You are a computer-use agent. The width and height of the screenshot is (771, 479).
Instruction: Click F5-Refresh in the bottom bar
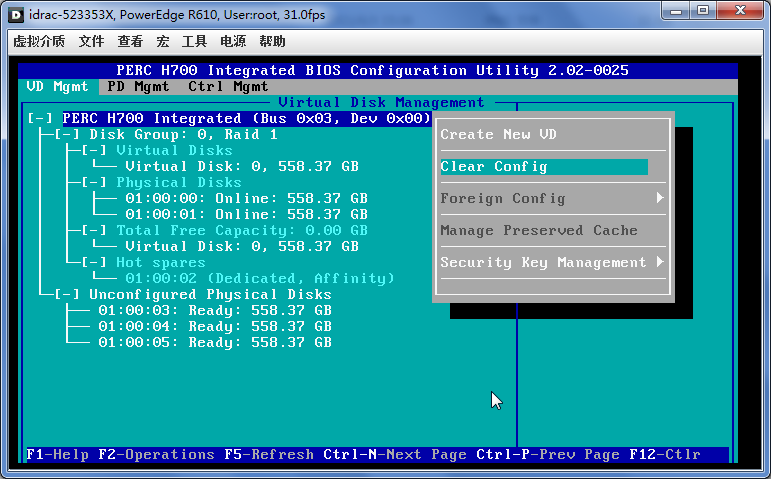(x=269, y=454)
